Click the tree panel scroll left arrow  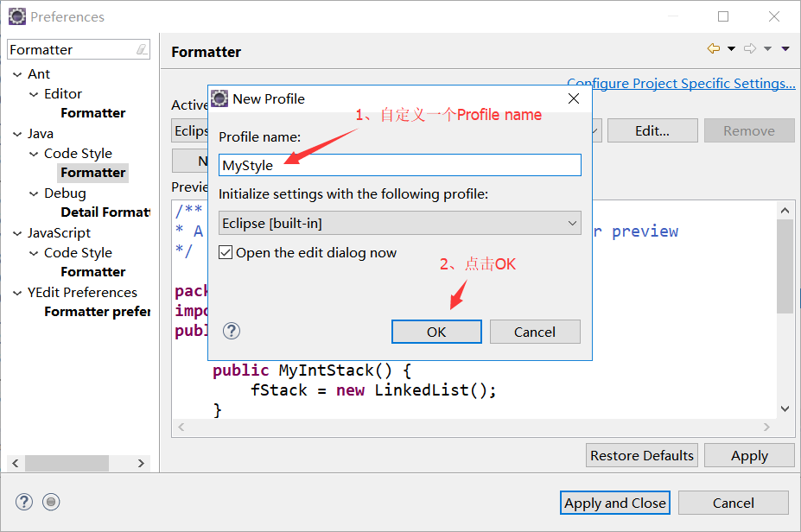(16, 463)
